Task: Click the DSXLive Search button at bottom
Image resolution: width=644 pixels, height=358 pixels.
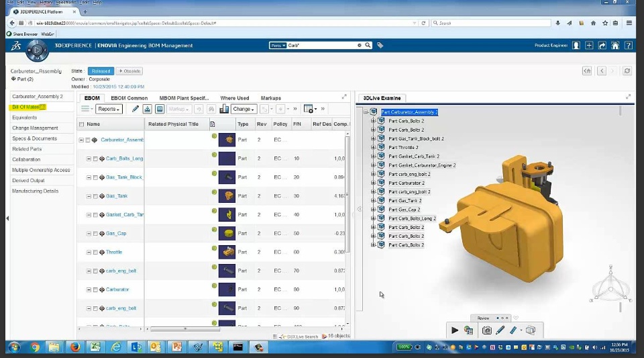Action: pos(299,337)
